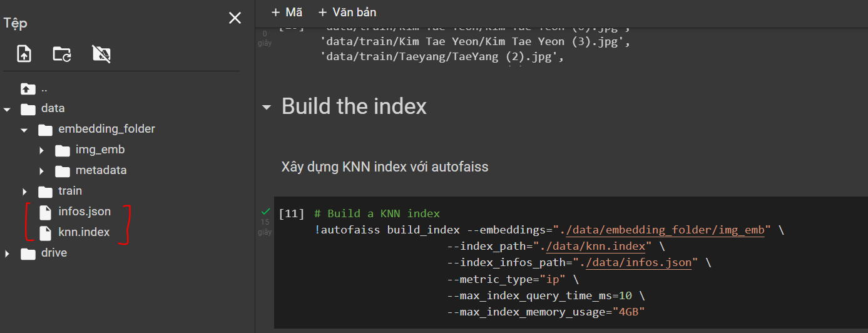Click the '# Build a KNN index' comment
The height and width of the screenshot is (333, 868).
pos(377,213)
